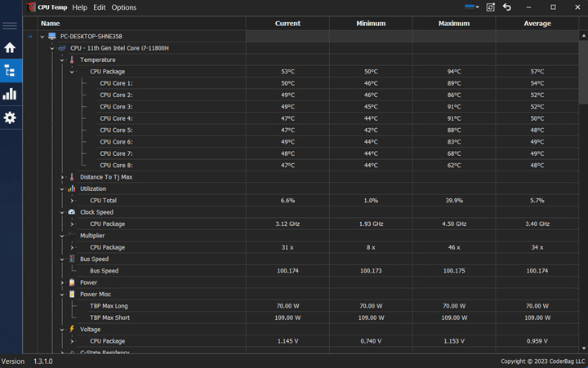Collapse the Utilization section
This screenshot has width=588, height=368.
pyautogui.click(x=62, y=188)
